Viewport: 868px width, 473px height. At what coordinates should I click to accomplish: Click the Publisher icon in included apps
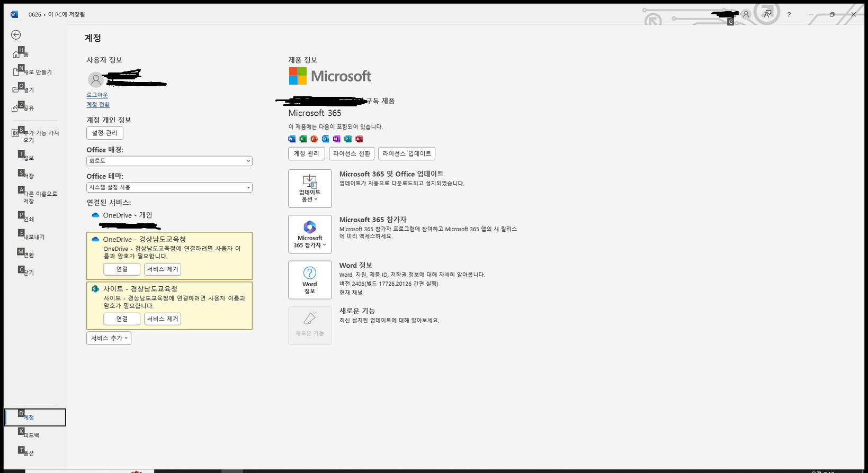pyautogui.click(x=348, y=139)
